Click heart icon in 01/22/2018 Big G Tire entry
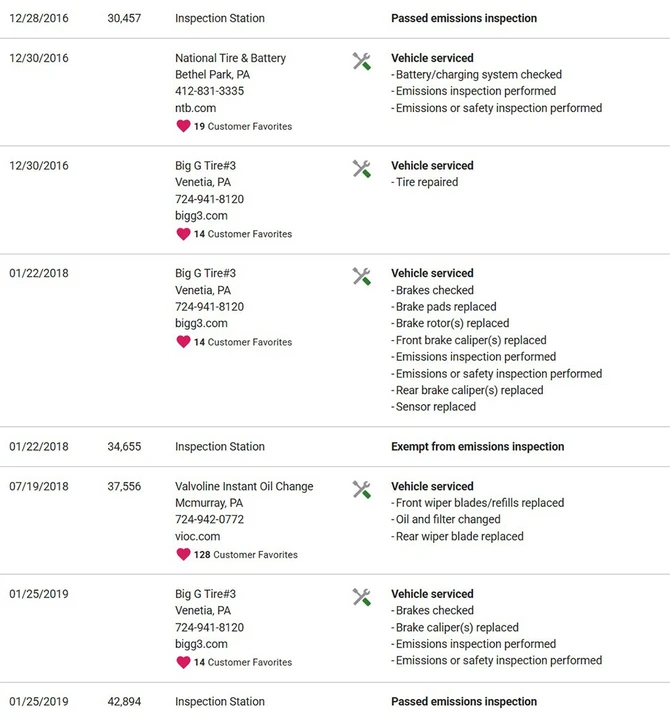Screen dimensions: 670x720 [183, 342]
